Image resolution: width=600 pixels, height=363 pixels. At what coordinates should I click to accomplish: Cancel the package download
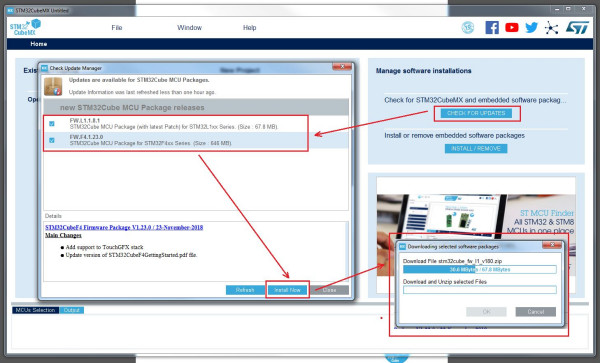point(536,312)
